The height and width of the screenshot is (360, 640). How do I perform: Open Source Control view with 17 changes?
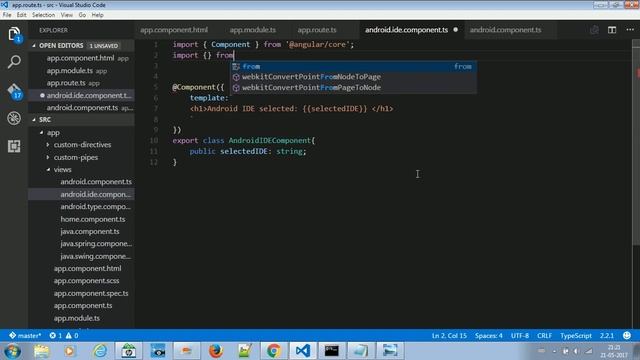14,91
